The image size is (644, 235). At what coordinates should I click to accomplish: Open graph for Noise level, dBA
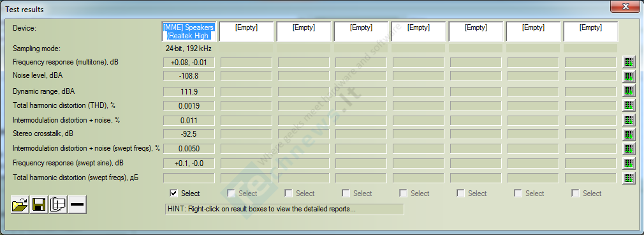pos(629,77)
